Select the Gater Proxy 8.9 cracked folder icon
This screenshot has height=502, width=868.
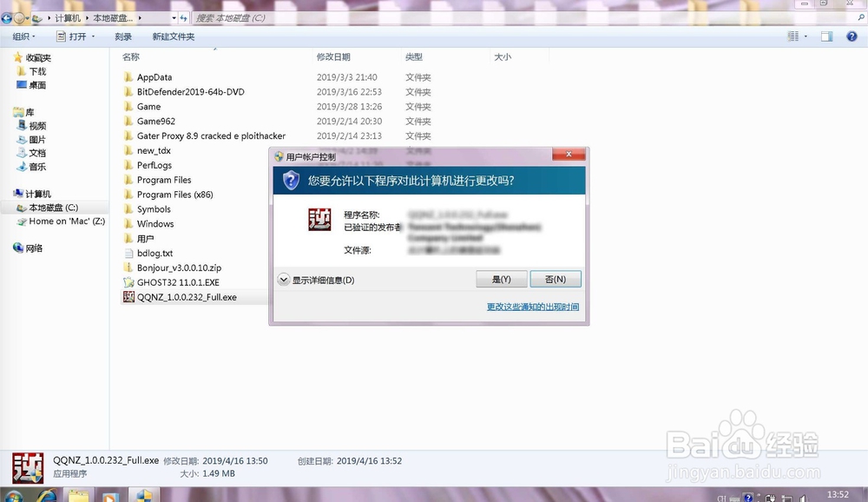pos(128,135)
